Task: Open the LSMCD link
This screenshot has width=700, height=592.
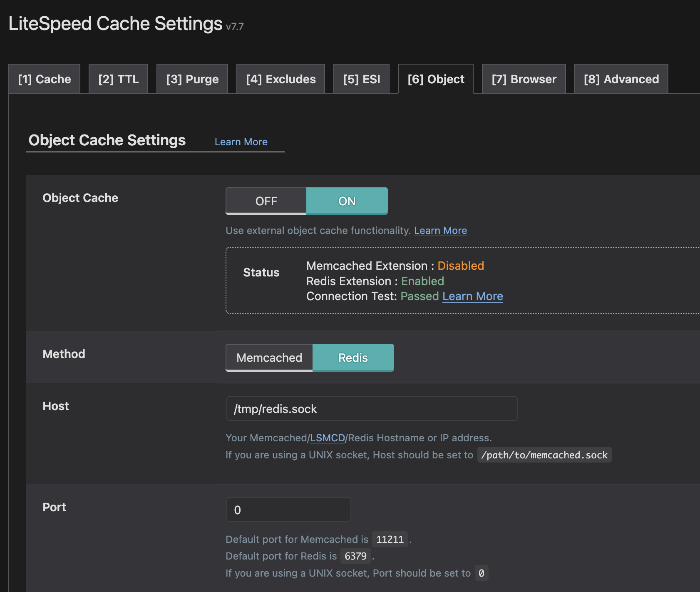Action: click(328, 438)
